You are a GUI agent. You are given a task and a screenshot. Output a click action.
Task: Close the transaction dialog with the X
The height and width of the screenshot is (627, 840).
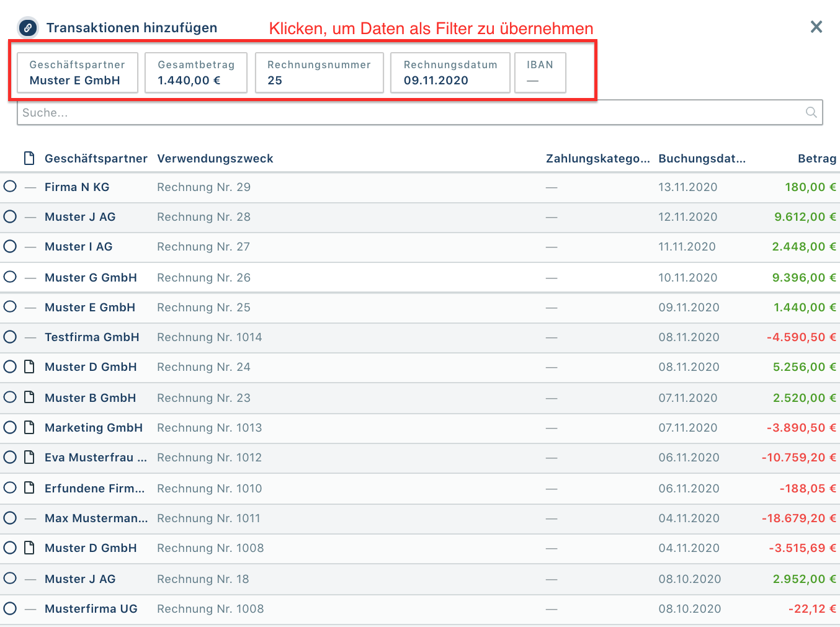[x=816, y=27]
